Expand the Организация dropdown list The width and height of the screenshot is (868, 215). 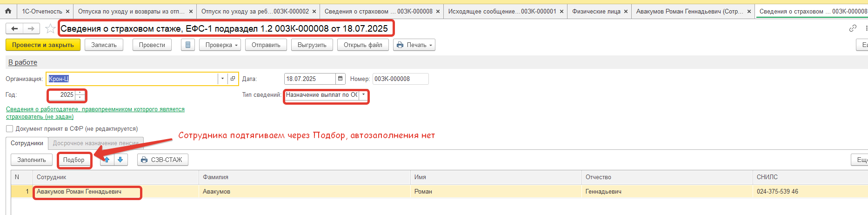coord(222,79)
